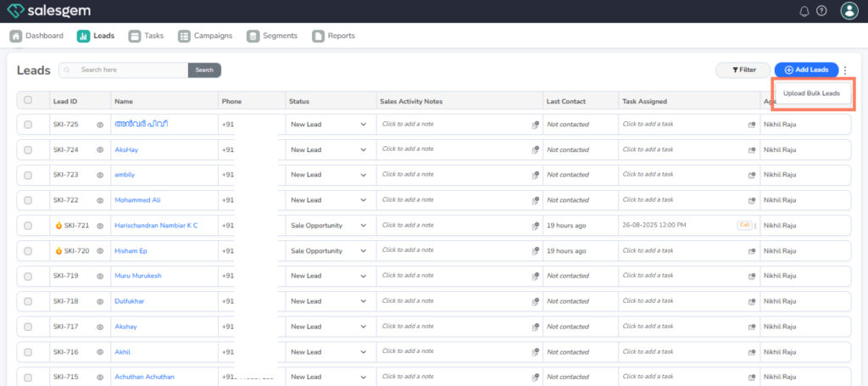The image size is (868, 386).
Task: Toggle the select-all checkbox in the header
Action: click(28, 100)
